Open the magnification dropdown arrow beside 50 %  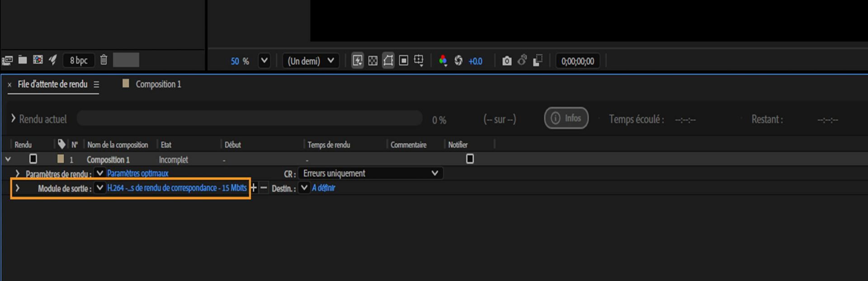[264, 61]
